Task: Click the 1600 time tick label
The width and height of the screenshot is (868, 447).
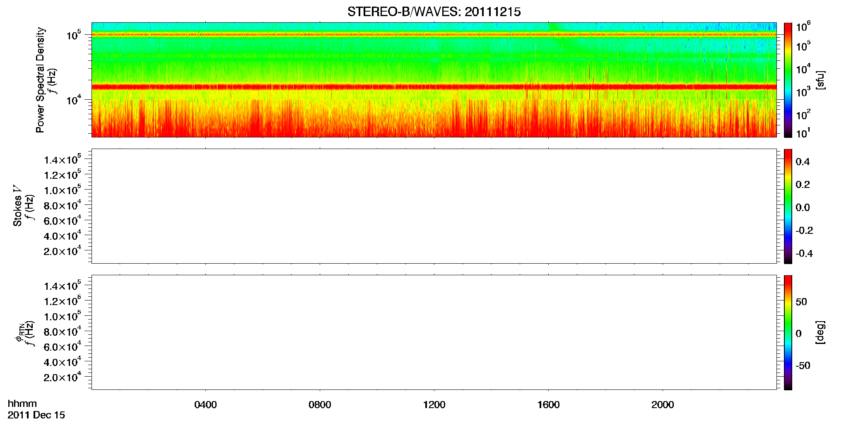Action: tap(548, 405)
